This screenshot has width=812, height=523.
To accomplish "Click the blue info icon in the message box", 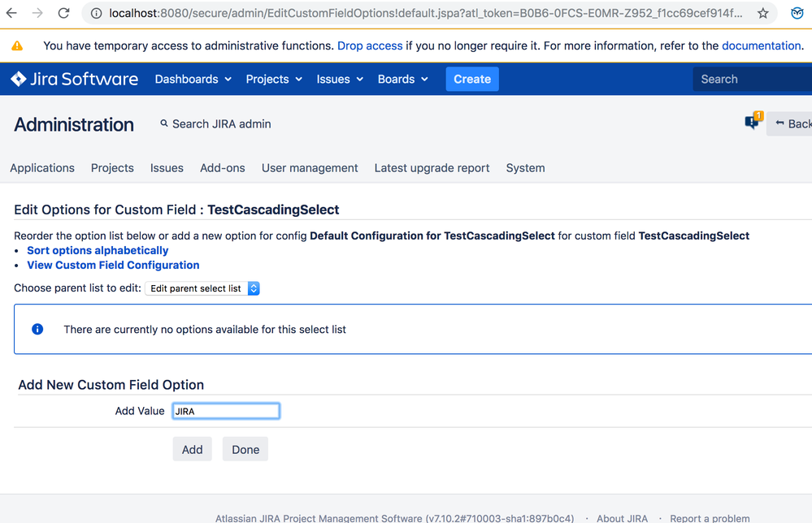I will (37, 329).
